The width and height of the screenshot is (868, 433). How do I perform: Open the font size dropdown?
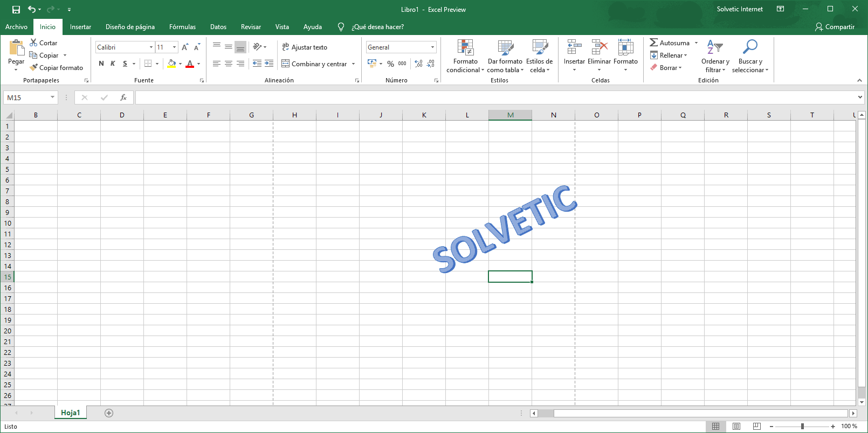(174, 47)
